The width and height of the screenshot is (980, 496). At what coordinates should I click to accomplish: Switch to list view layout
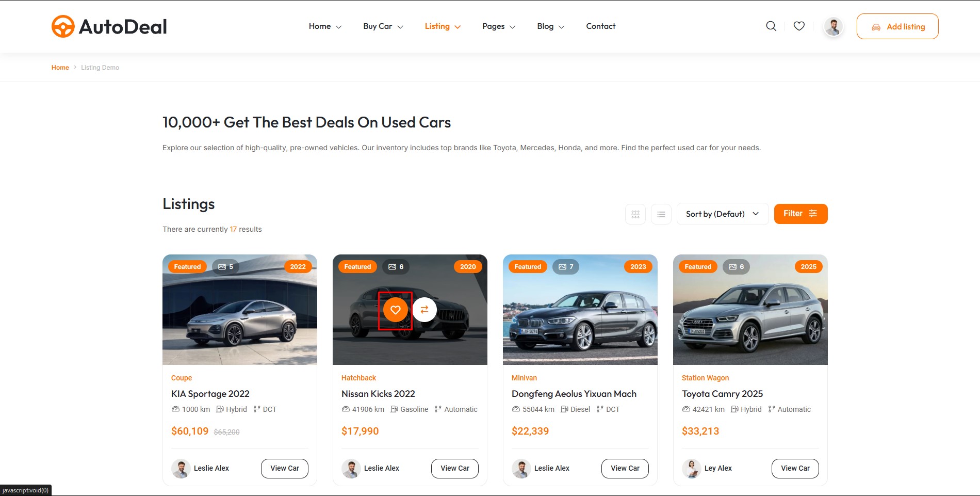[661, 214]
